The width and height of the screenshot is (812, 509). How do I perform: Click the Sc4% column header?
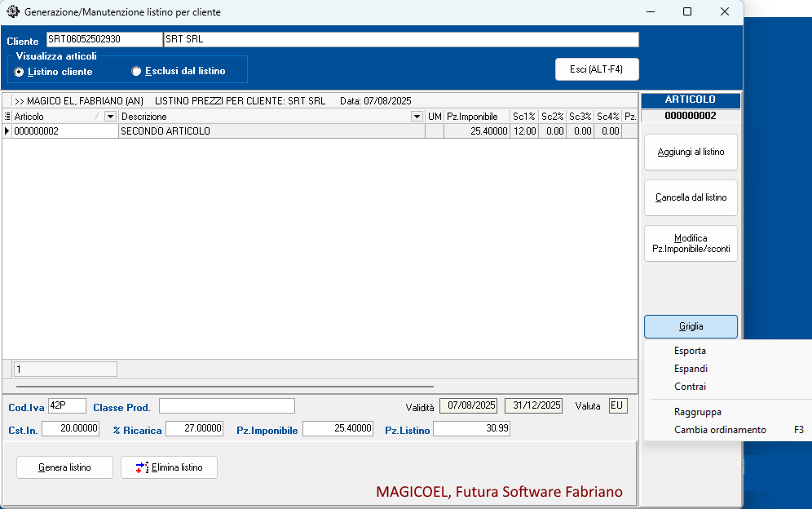pos(608,117)
